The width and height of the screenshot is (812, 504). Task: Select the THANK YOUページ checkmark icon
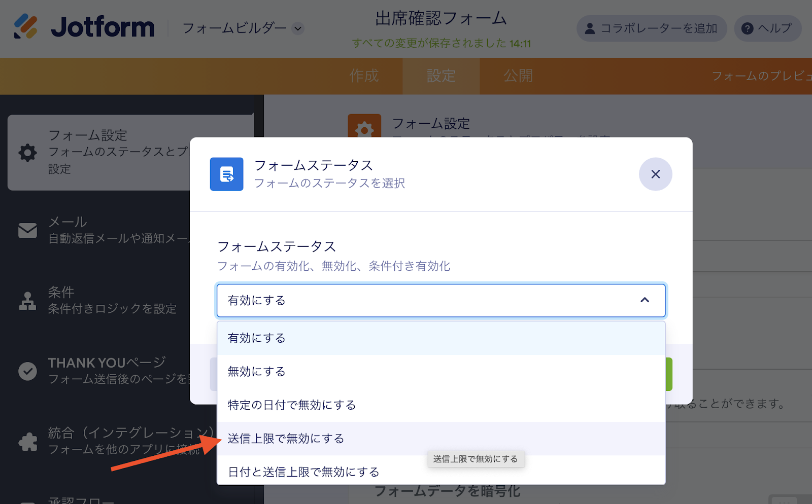(28, 371)
